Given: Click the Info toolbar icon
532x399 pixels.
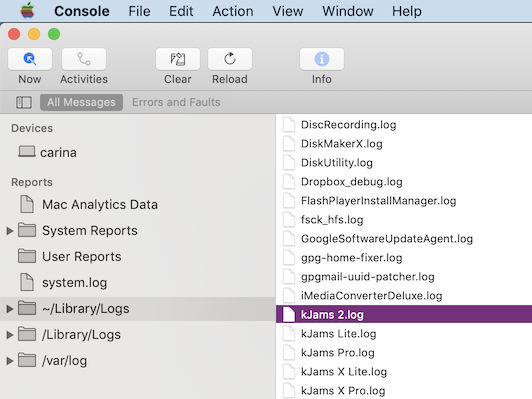Looking at the screenshot, I should [322, 59].
